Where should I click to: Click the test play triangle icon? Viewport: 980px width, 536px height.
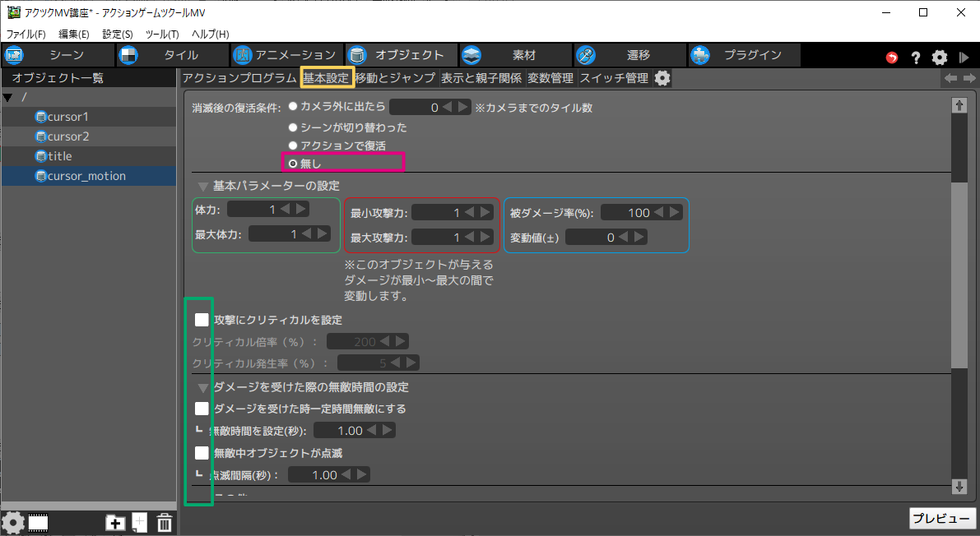pos(964,58)
